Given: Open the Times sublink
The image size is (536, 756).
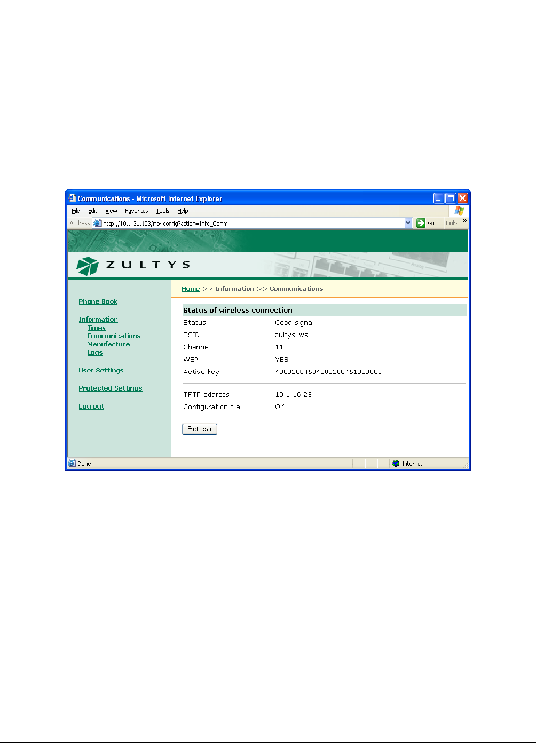Looking at the screenshot, I should (96, 328).
